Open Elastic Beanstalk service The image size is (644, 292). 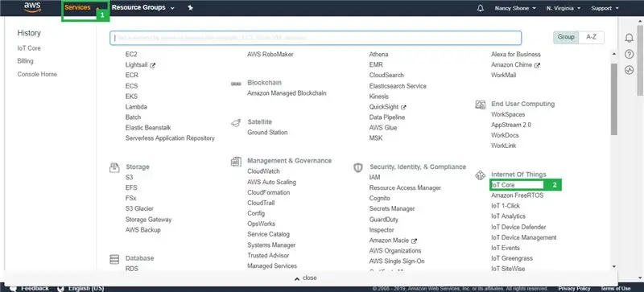coord(148,128)
